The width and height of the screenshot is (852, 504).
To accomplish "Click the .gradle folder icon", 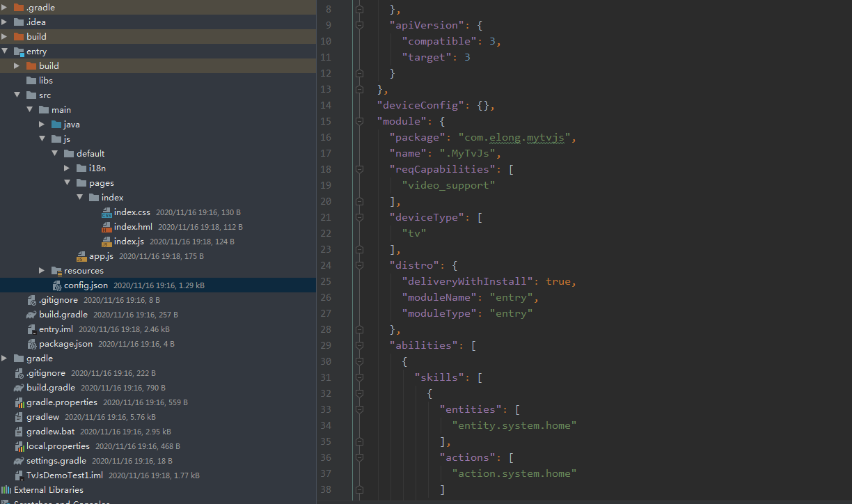I will coord(19,8).
